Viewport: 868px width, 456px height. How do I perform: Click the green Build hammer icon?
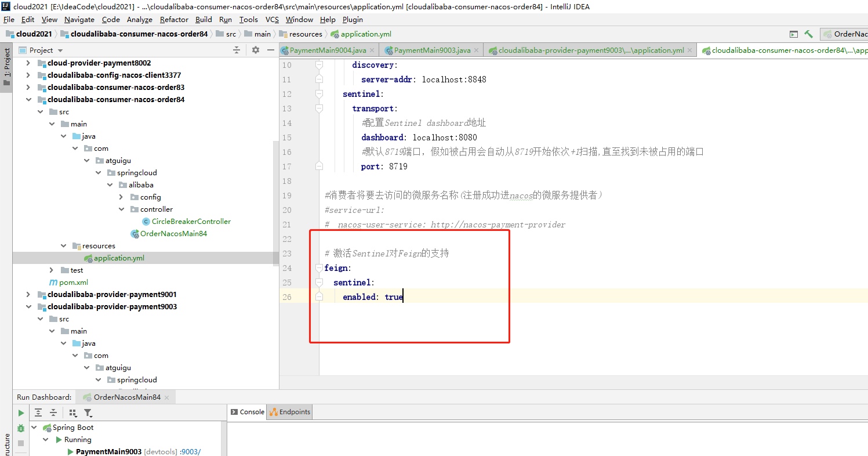pos(809,34)
